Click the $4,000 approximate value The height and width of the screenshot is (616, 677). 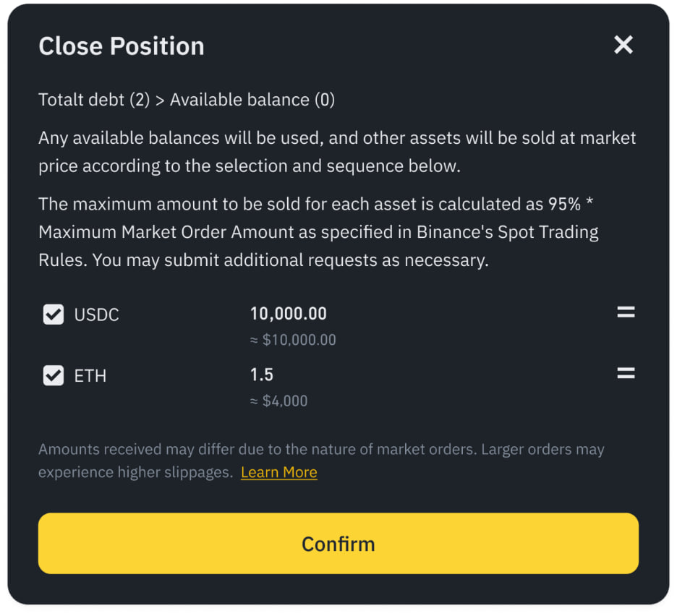(x=279, y=401)
